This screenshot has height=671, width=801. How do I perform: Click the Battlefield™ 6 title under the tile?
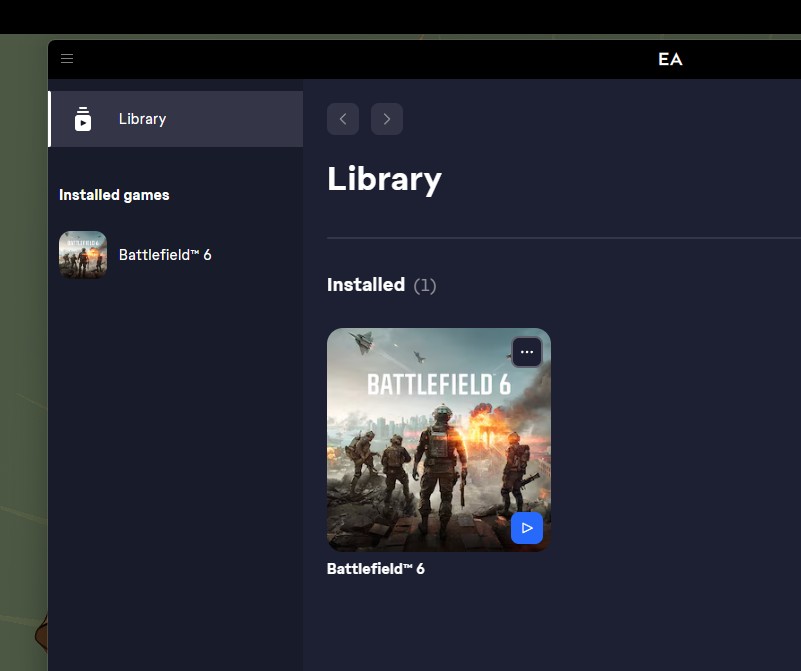point(375,569)
